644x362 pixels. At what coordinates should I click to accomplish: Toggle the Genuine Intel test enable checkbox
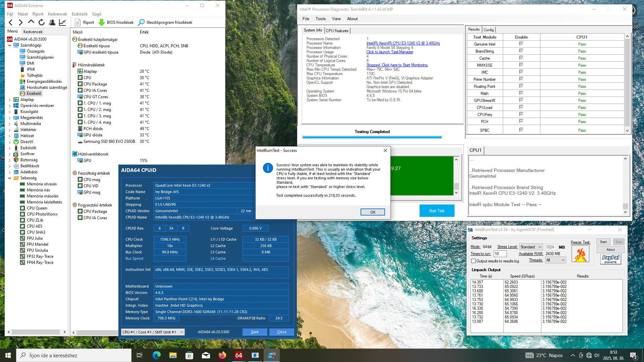pos(521,44)
